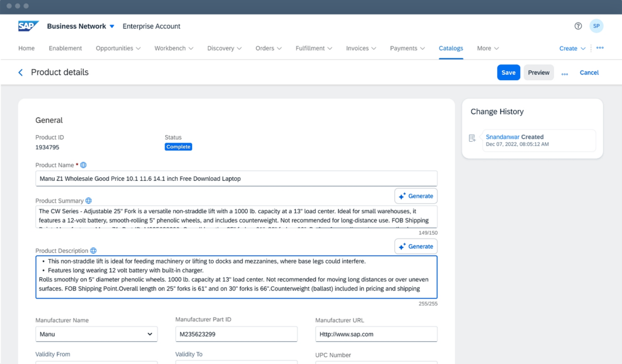
Task: Open the Manufacturer Name dropdown
Action: click(97, 334)
